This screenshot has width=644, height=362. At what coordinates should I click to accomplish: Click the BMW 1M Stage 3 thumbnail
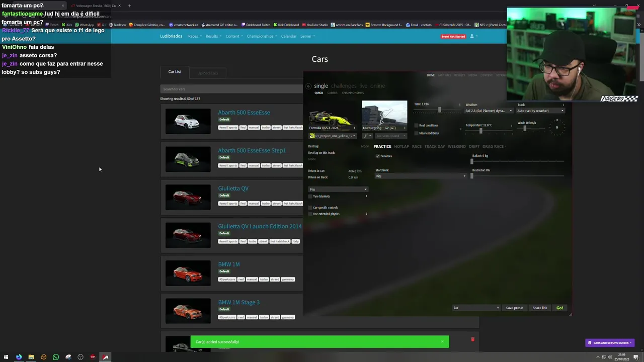(x=188, y=311)
